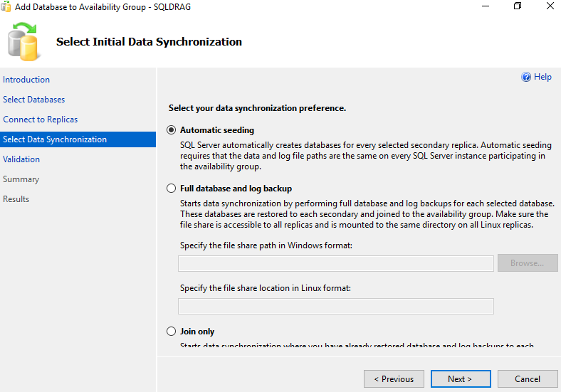Click the database wizard icon in header
Image resolution: width=561 pixels, height=392 pixels.
tap(23, 41)
